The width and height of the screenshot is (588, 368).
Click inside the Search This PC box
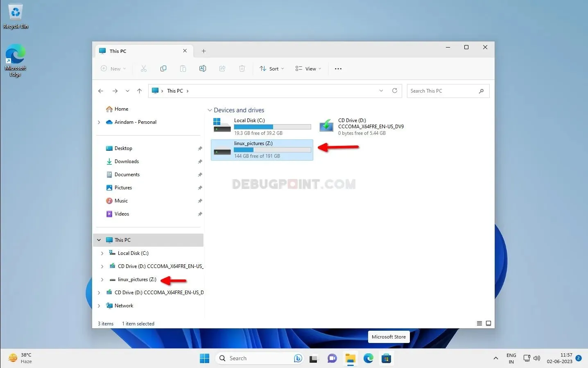tap(442, 91)
